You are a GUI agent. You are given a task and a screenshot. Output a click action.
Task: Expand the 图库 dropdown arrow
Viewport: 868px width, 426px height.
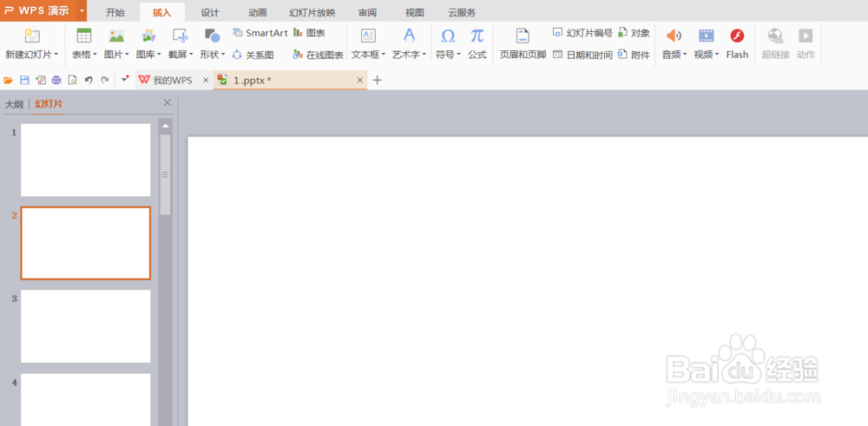[x=159, y=55]
